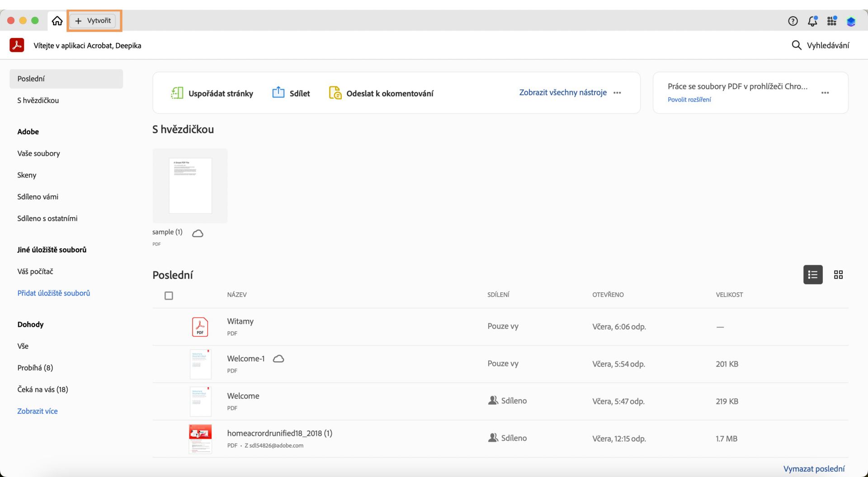Image resolution: width=868 pixels, height=477 pixels.
Task: Open Váš počítač storage location
Action: pos(35,271)
